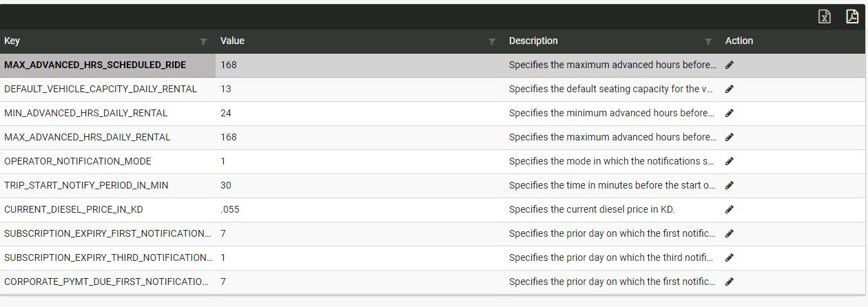Export the table to PDF

(851, 17)
